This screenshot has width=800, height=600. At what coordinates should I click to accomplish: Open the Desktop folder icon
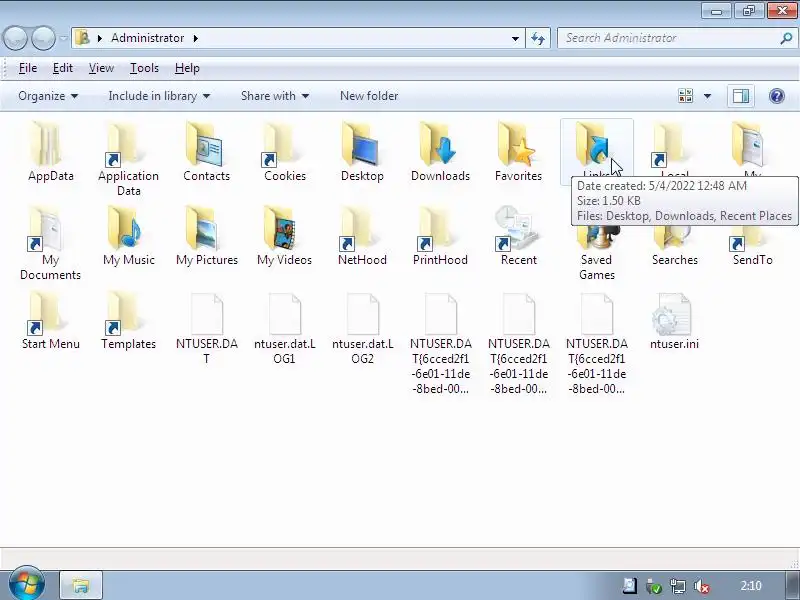point(362,145)
